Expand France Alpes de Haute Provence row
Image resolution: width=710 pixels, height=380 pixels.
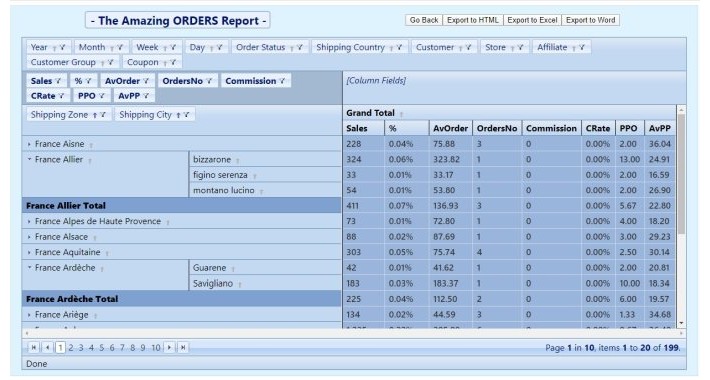29,221
